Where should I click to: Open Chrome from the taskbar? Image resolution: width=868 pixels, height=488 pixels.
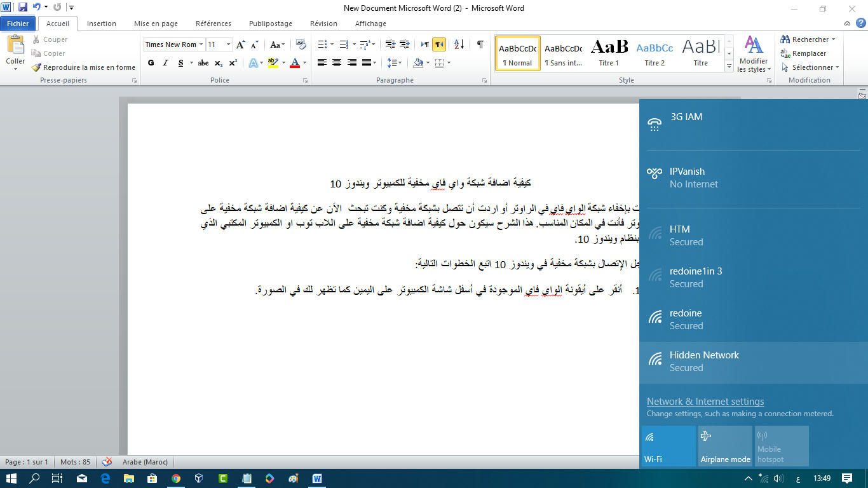pyautogui.click(x=176, y=478)
